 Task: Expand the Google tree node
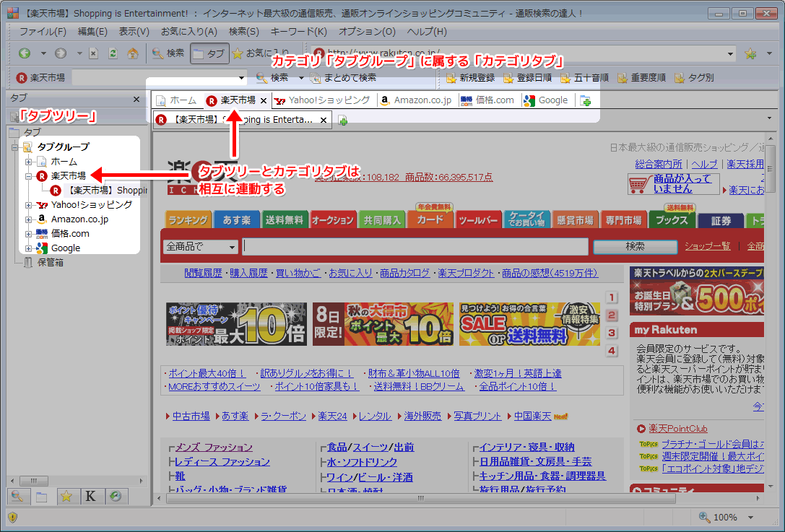pyautogui.click(x=29, y=248)
